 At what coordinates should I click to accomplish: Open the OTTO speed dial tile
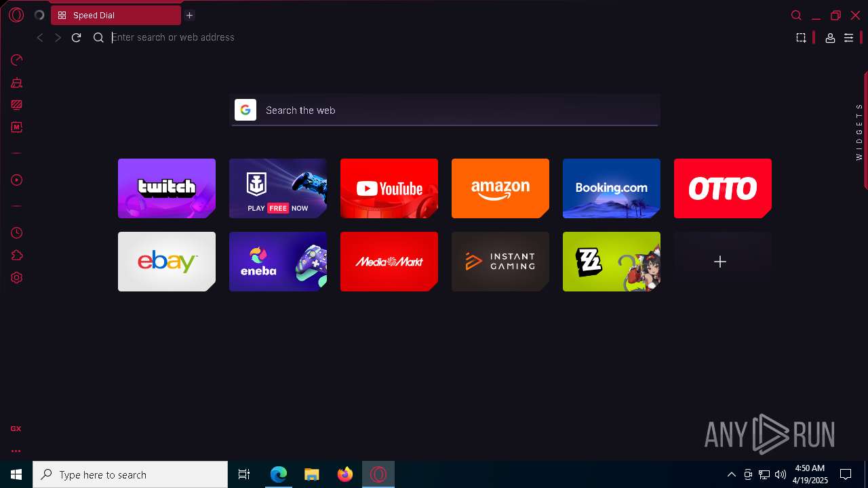point(723,188)
